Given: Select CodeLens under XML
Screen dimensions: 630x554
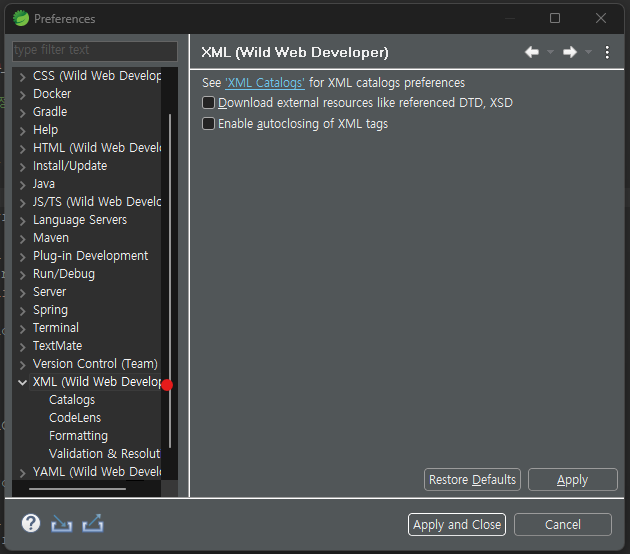Looking at the screenshot, I should tap(75, 418).
